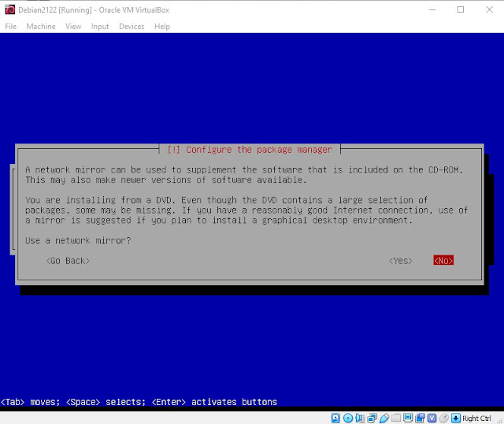Close the Debian2122 VM window
Viewport: 504px width, 424px height.
tap(489, 9)
